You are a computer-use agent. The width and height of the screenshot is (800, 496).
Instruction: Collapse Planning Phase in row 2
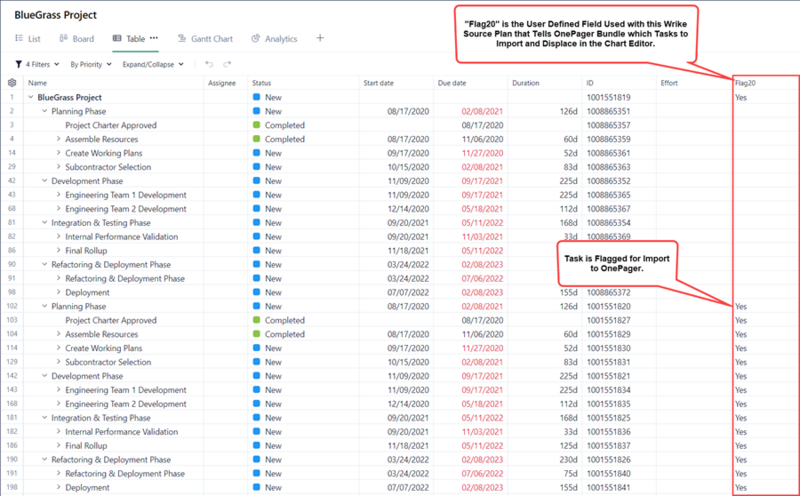click(44, 111)
